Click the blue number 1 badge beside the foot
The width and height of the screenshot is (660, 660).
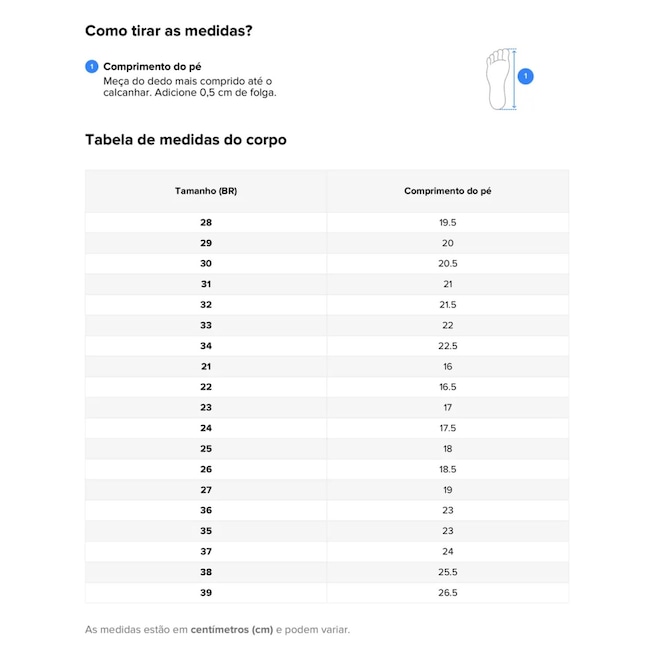(526, 76)
